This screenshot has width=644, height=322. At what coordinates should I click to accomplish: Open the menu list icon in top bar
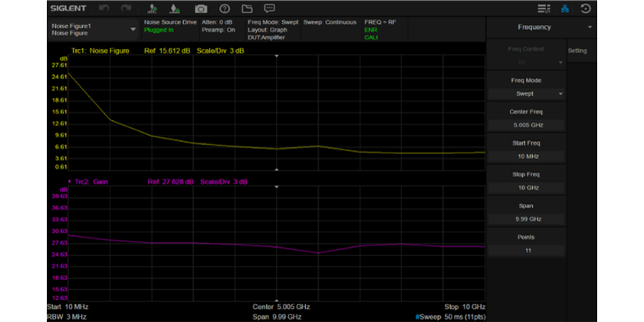pos(544,8)
